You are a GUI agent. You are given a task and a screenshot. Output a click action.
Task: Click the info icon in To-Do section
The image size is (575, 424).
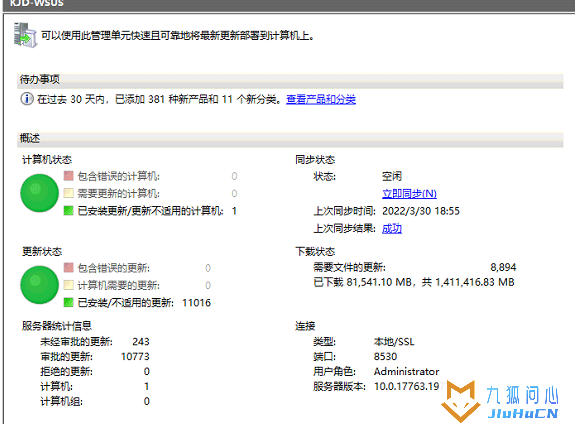pyautogui.click(x=27, y=99)
